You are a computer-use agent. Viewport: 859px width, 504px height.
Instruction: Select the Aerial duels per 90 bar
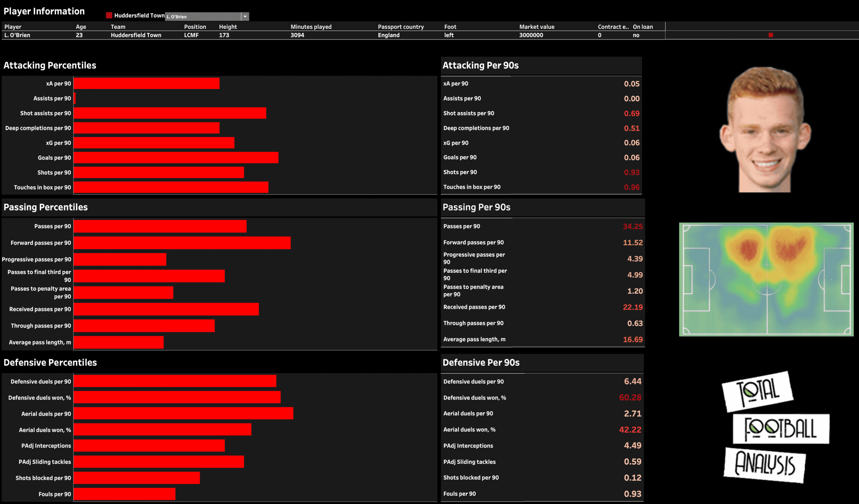(x=184, y=413)
